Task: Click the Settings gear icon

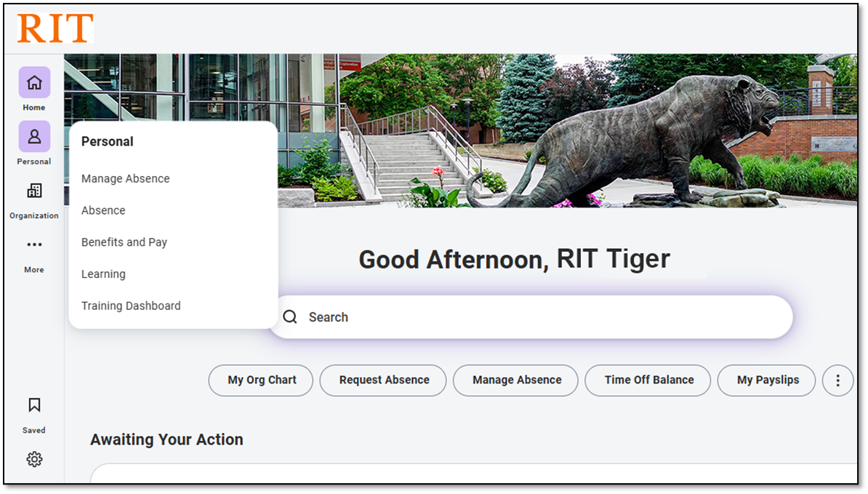Action: [33, 459]
